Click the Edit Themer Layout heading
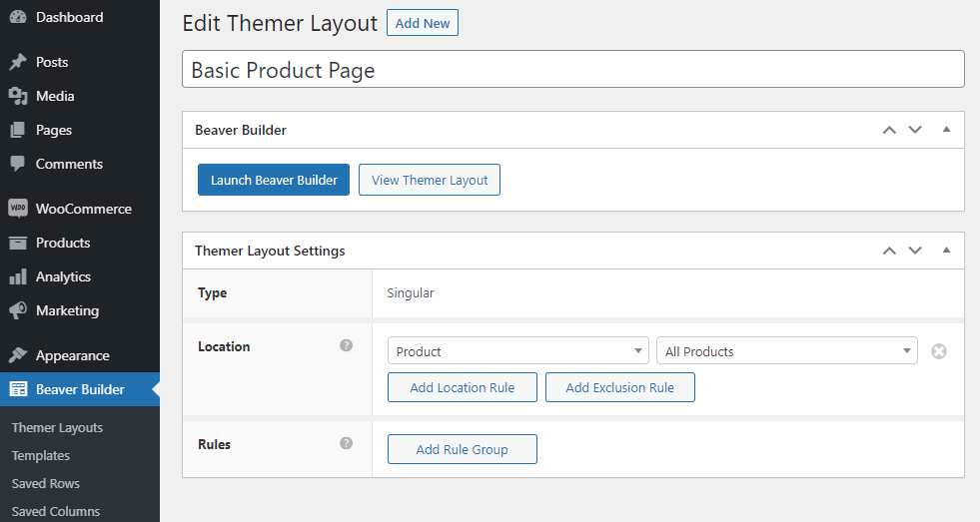The height and width of the screenshot is (522, 980). pos(280,23)
